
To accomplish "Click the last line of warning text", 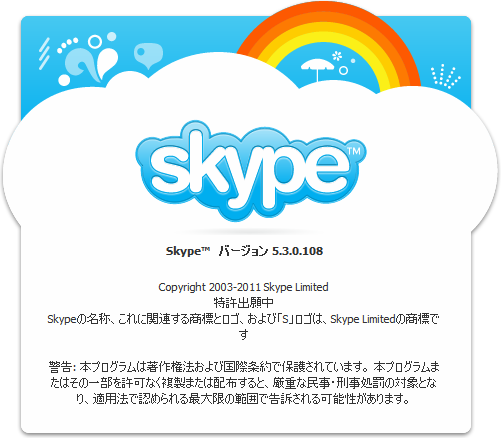I will tap(243, 399).
